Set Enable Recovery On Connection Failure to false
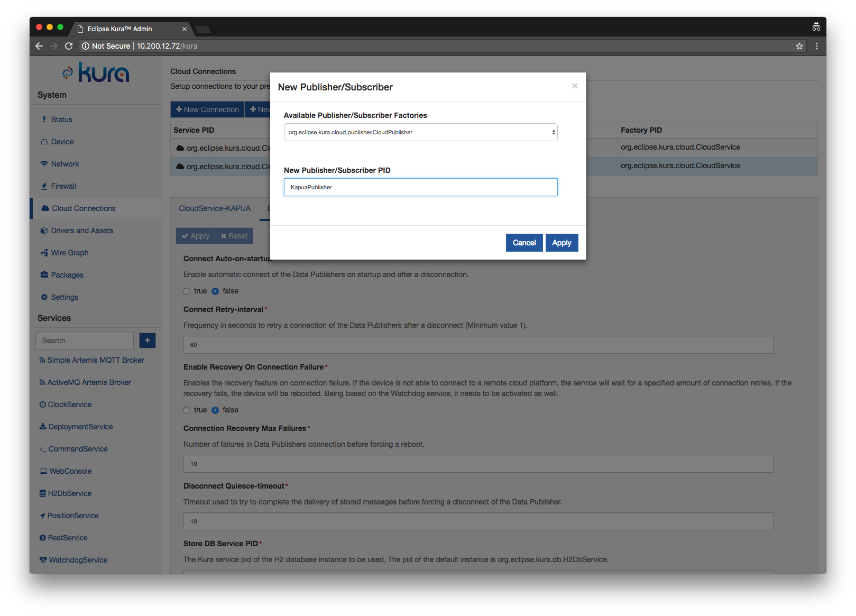Viewport: 856px width, 616px height. tap(215, 410)
